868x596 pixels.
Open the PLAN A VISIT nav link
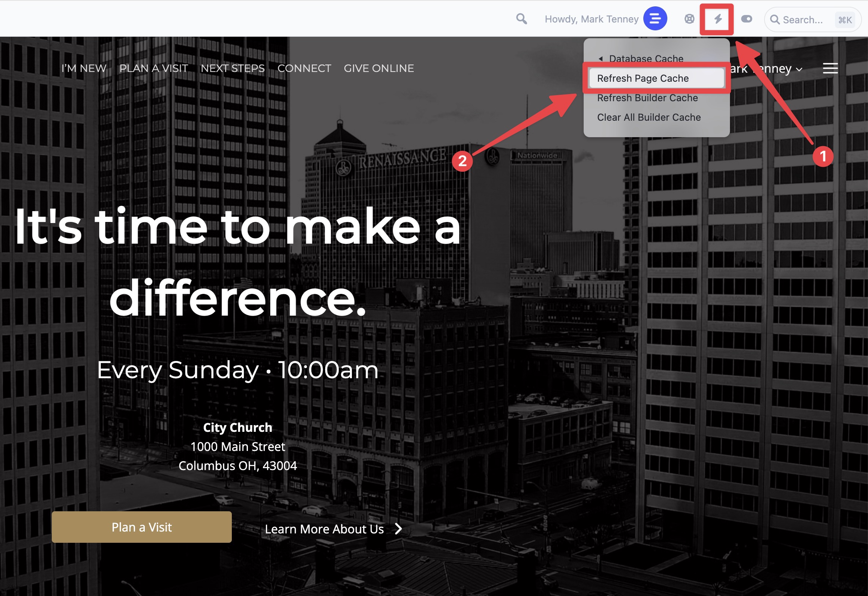153,68
